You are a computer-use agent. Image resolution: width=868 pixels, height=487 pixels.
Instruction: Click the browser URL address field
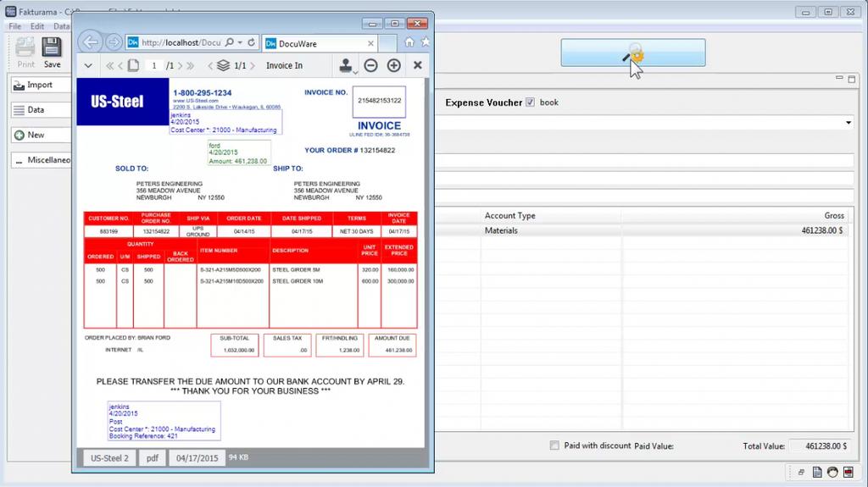coord(181,42)
